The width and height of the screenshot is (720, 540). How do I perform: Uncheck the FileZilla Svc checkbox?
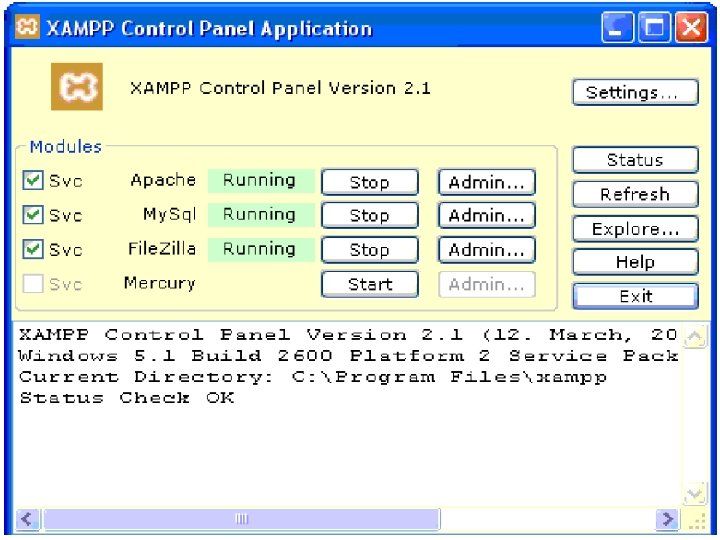[33, 249]
